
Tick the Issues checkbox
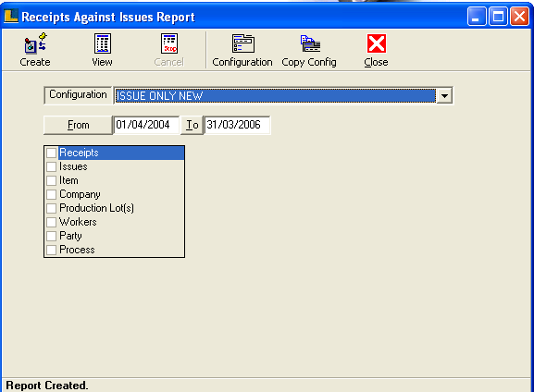(x=52, y=166)
